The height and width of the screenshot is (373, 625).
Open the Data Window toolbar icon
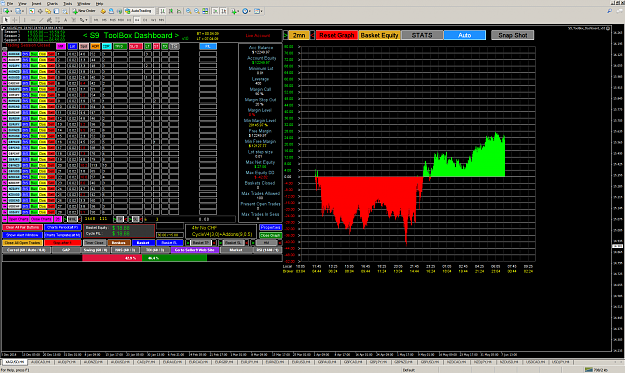click(x=40, y=11)
